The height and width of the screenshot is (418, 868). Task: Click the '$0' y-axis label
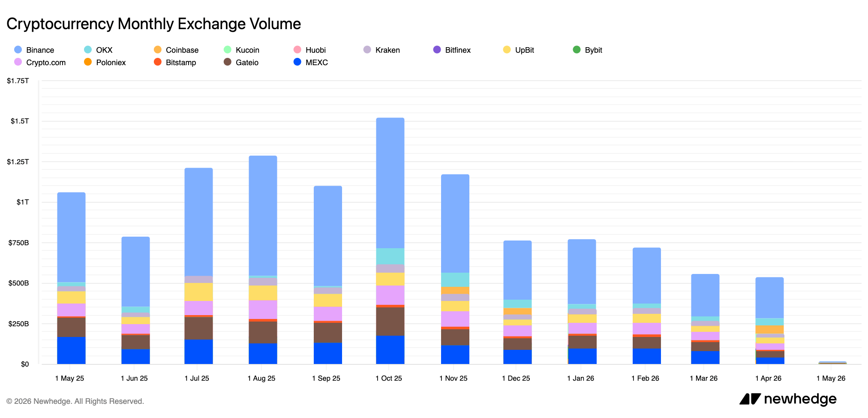click(x=25, y=364)
